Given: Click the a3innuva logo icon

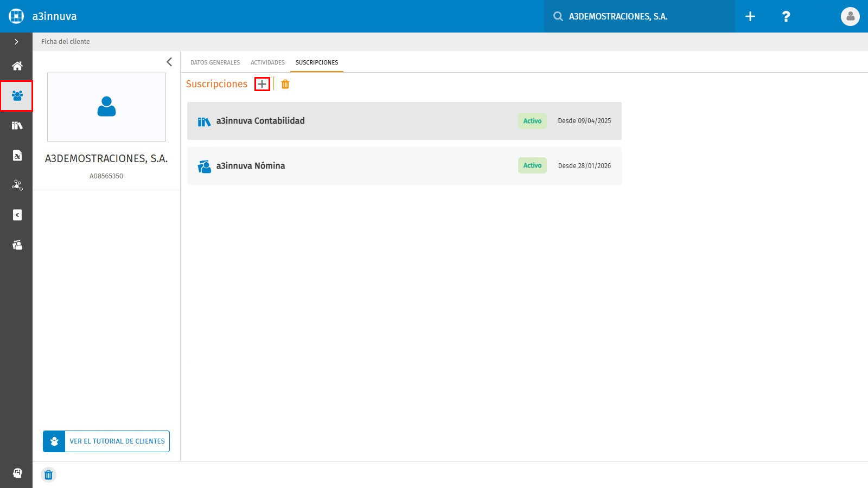Looking at the screenshot, I should (16, 16).
